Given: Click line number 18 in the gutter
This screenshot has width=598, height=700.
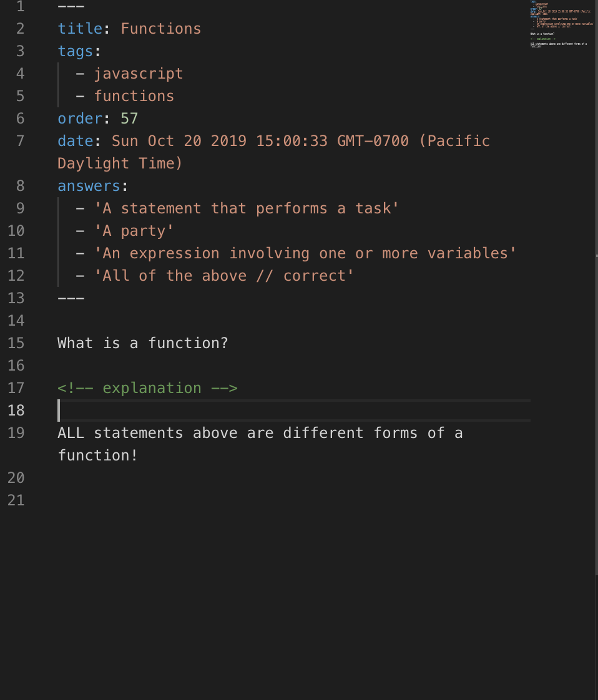Looking at the screenshot, I should point(16,411).
